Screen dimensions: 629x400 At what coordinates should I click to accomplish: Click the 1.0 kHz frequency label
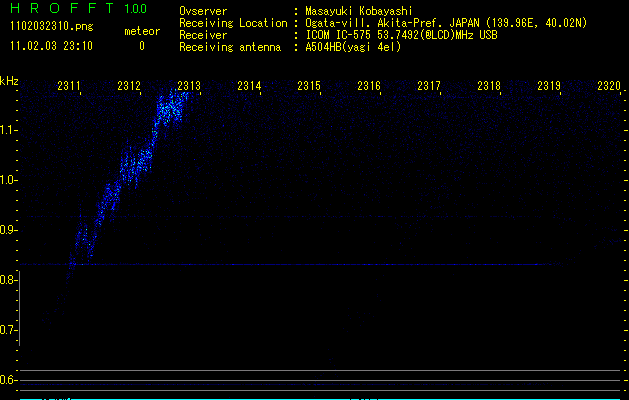coord(9,180)
